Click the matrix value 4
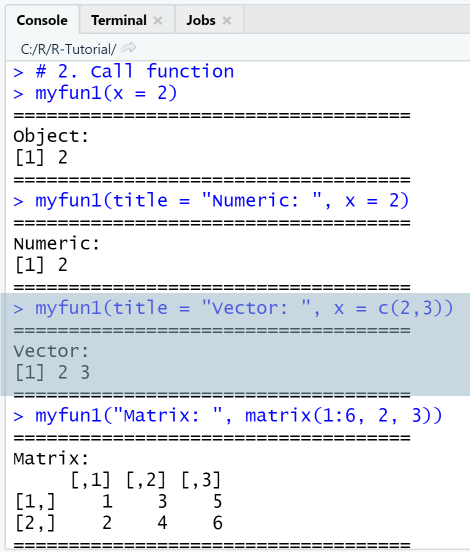Image resolution: width=470 pixels, height=552 pixels. click(x=162, y=523)
